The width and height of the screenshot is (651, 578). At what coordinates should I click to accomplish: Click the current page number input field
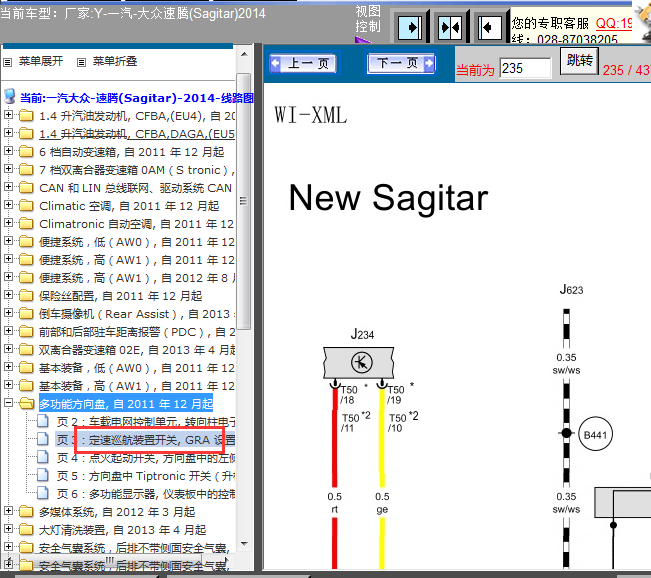[525, 68]
